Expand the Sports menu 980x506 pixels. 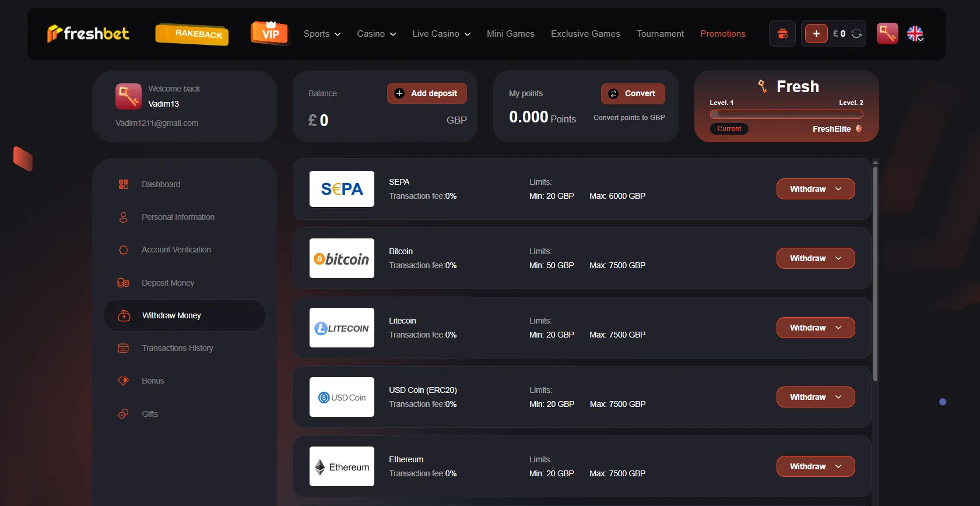(322, 34)
